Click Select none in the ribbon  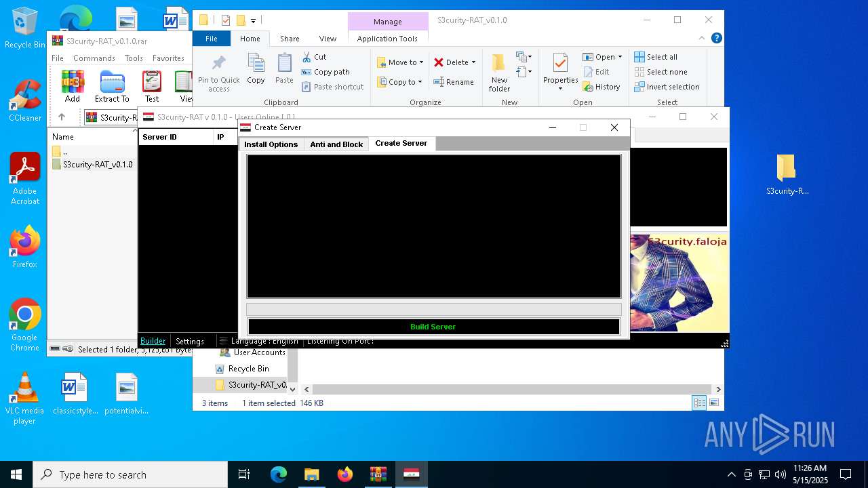[660, 72]
